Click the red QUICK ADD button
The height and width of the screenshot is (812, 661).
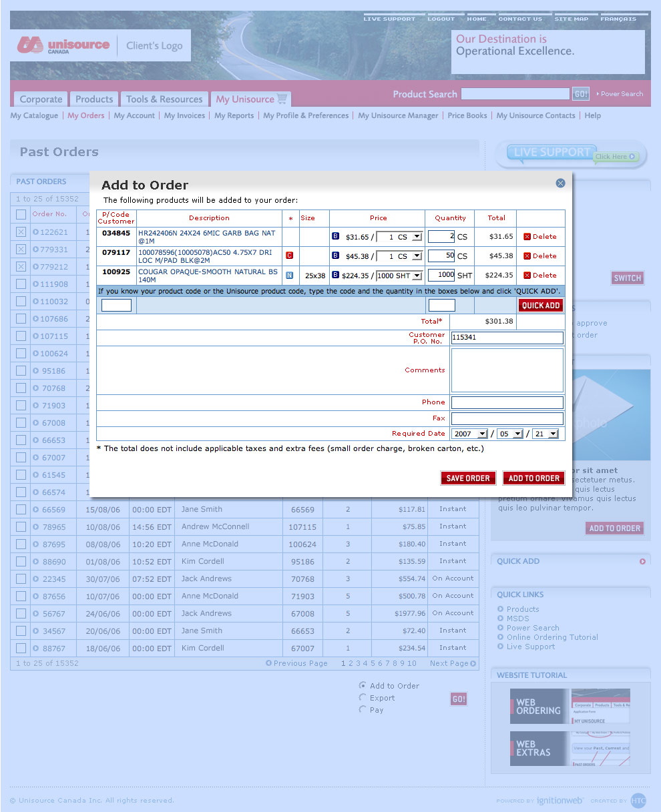pyautogui.click(x=540, y=306)
